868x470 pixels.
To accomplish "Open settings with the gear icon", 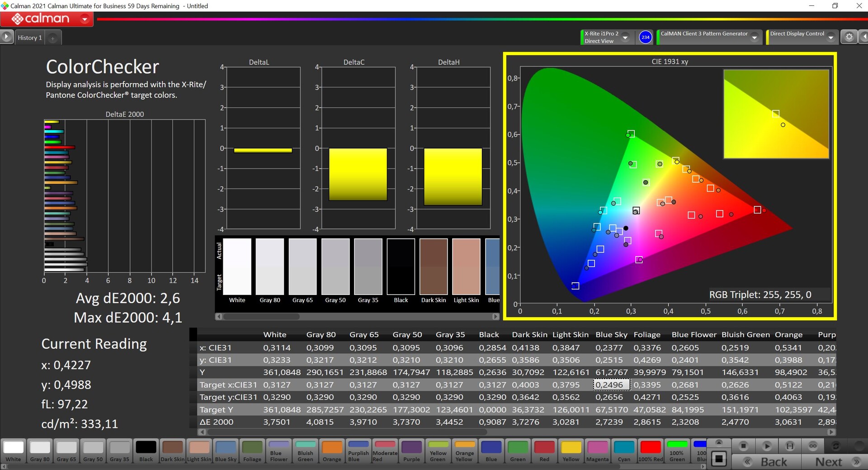I will (x=849, y=37).
